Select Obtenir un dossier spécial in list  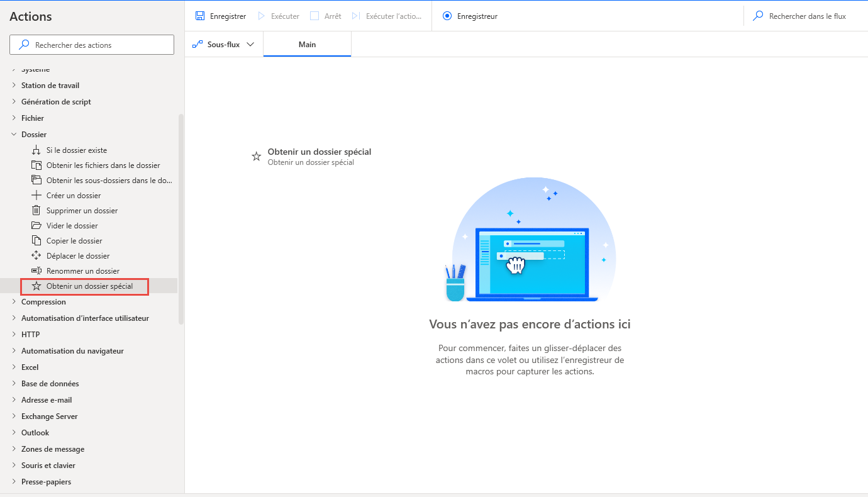click(89, 286)
